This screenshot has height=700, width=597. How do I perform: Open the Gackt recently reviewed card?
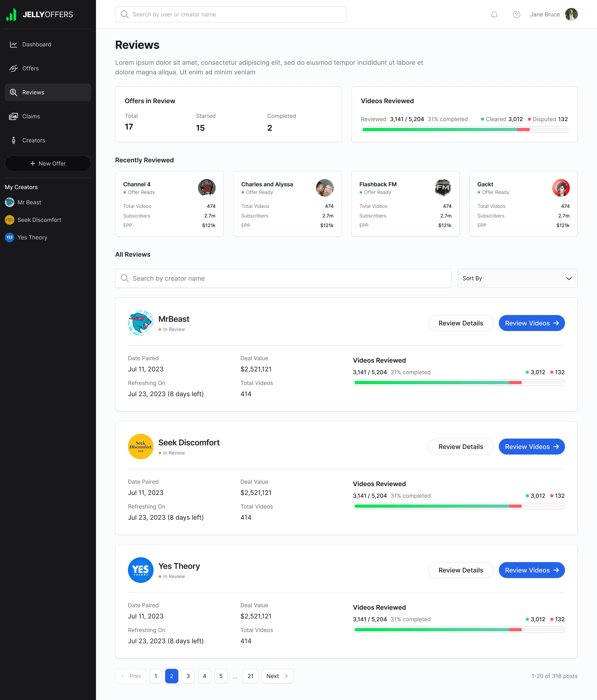(x=523, y=204)
